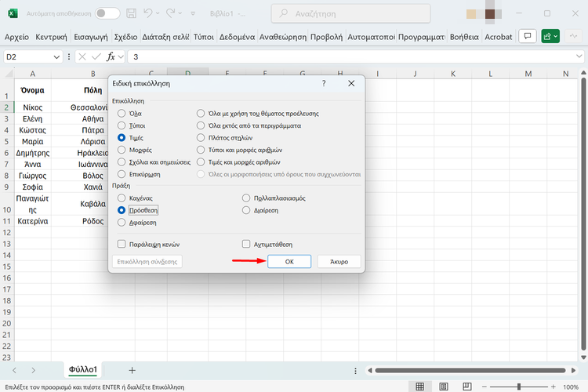This screenshot has height=392, width=588.
Task: Open the Redo history dropdown arrow
Action: click(180, 13)
